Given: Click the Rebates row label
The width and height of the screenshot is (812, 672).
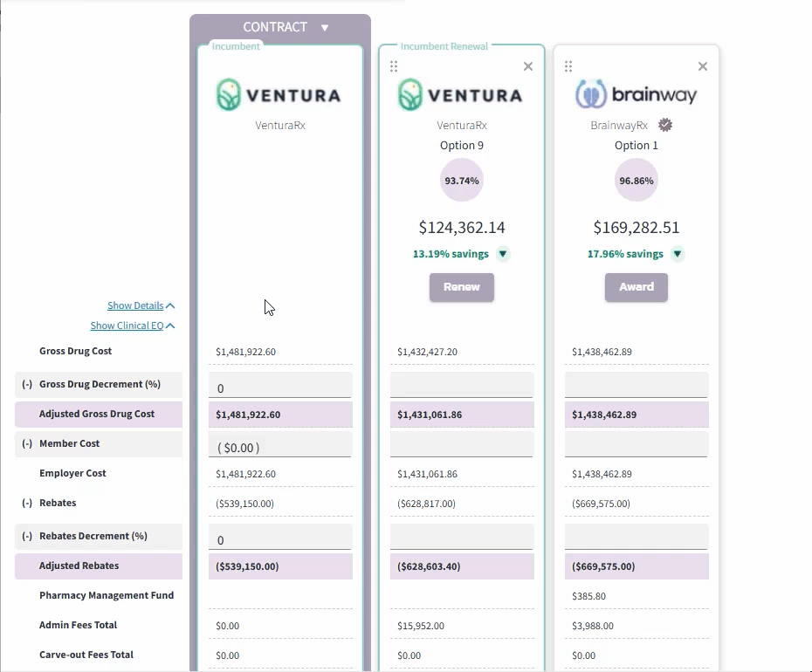Looking at the screenshot, I should [x=58, y=503].
